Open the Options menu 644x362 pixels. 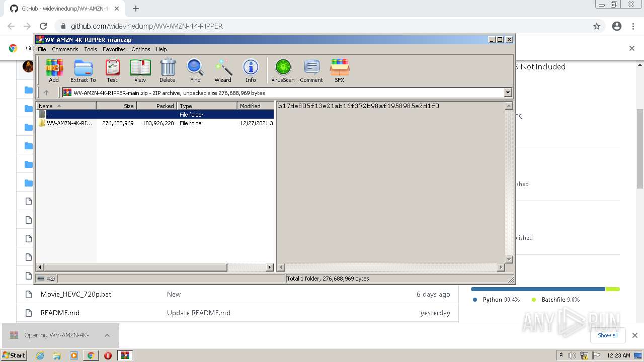pyautogui.click(x=141, y=49)
